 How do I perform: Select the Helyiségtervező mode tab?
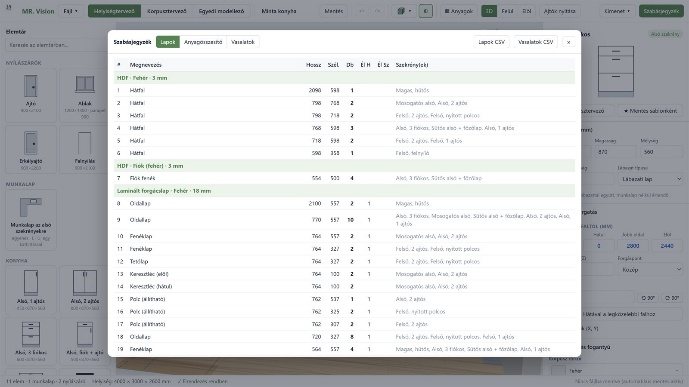(114, 11)
